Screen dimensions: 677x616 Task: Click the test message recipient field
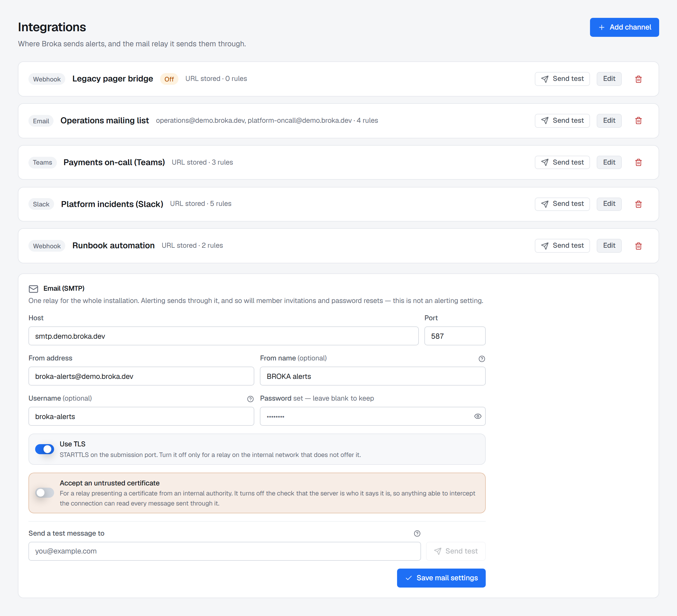tap(224, 551)
